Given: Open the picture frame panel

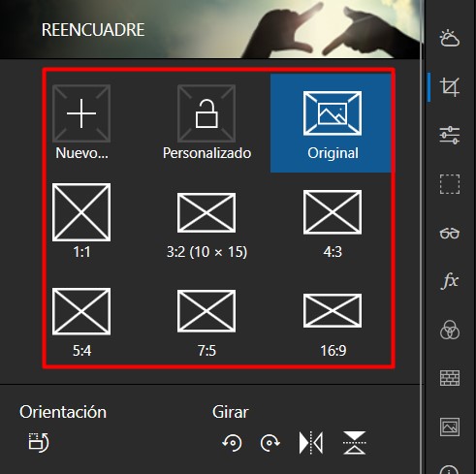Looking at the screenshot, I should pyautogui.click(x=450, y=427).
